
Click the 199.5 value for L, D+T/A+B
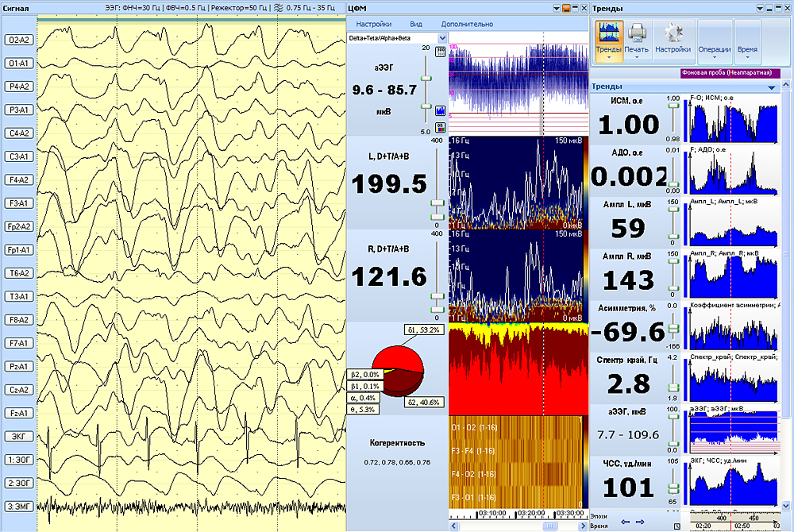389,183
